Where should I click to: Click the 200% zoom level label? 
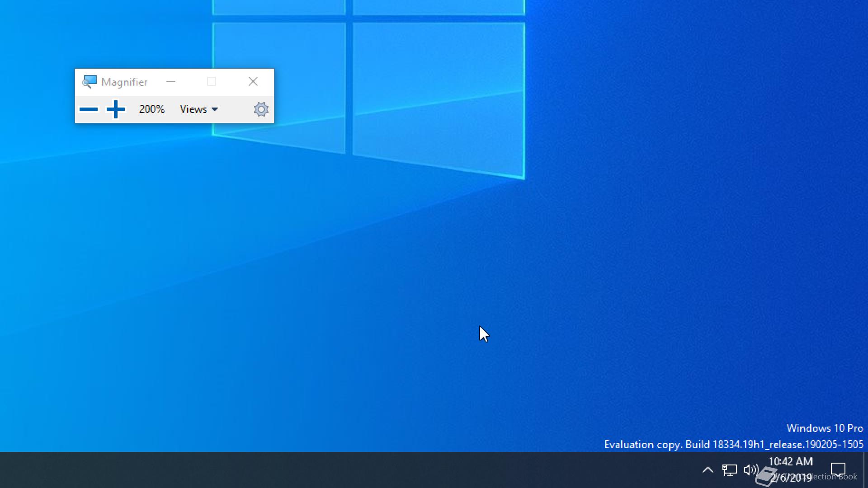pos(152,109)
